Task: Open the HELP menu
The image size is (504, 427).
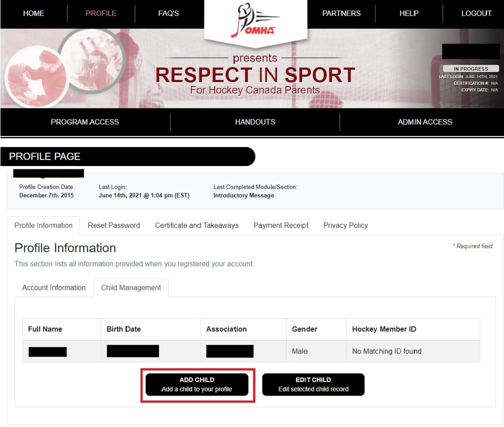Action: tap(409, 13)
